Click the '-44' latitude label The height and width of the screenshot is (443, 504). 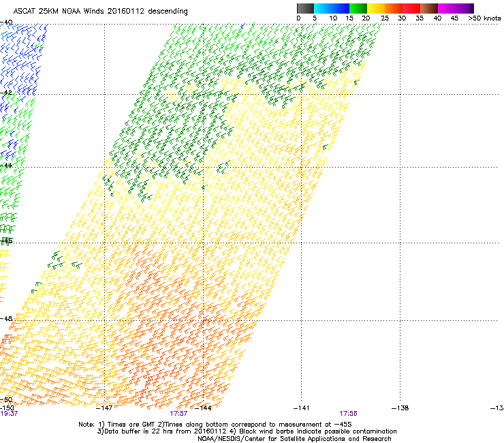[x=6, y=166]
